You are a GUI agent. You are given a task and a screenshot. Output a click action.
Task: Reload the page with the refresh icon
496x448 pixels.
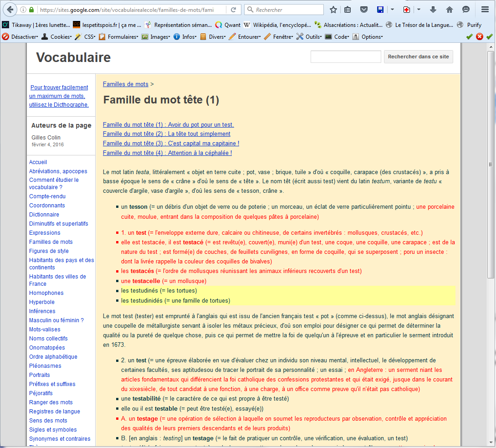click(x=234, y=10)
